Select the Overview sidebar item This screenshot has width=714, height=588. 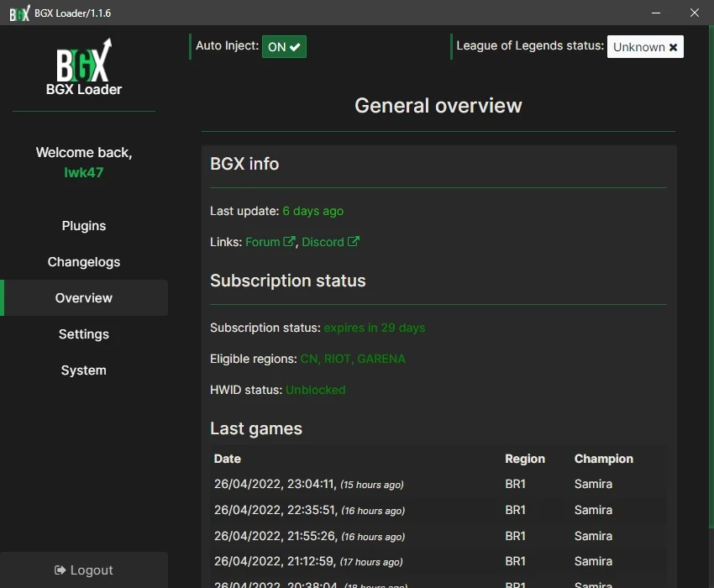pyautogui.click(x=84, y=298)
